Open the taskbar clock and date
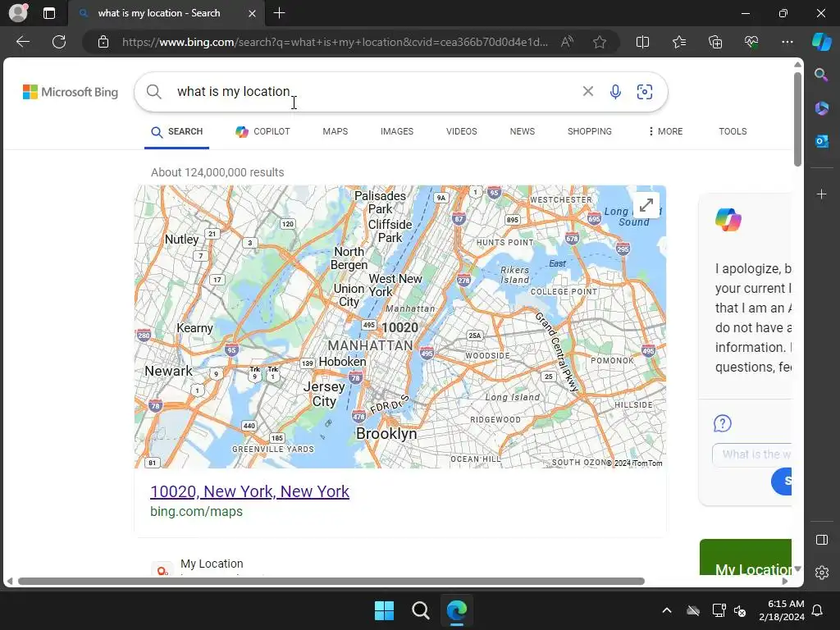 point(782,610)
